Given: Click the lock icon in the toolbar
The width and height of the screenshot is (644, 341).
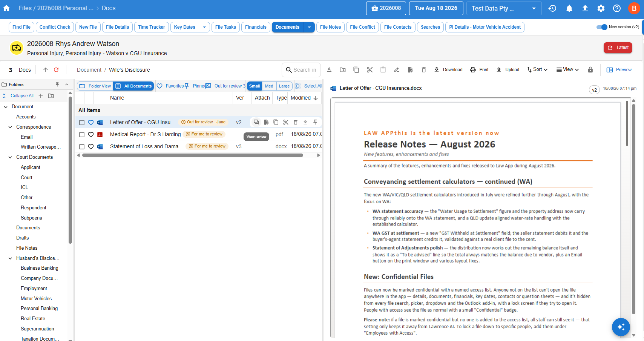Looking at the screenshot, I should (590, 70).
